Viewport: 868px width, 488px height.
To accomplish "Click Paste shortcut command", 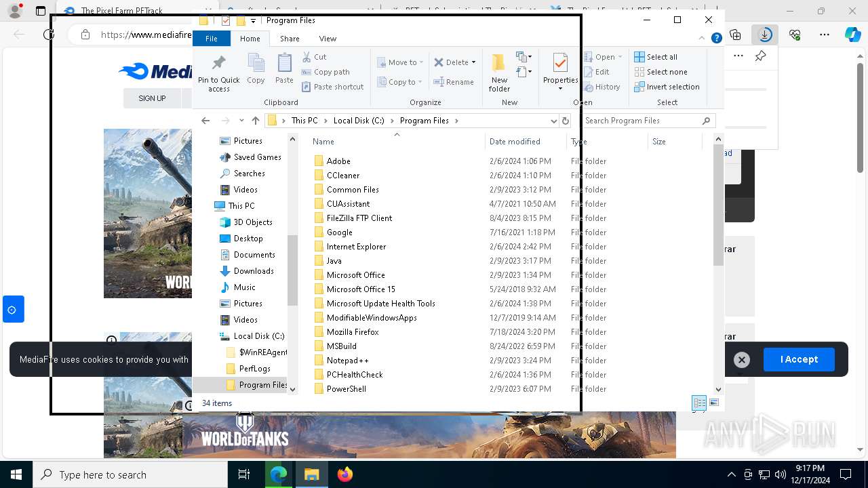I will coord(332,87).
